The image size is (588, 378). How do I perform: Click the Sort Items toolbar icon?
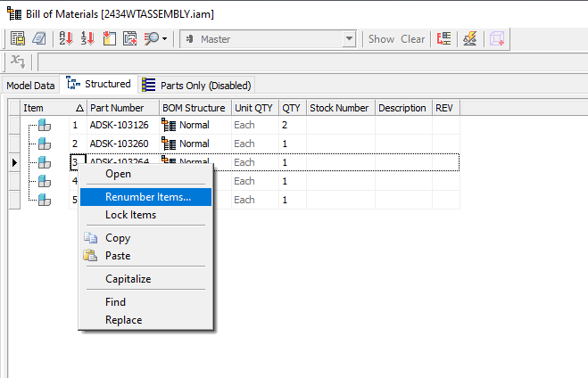[x=66, y=38]
